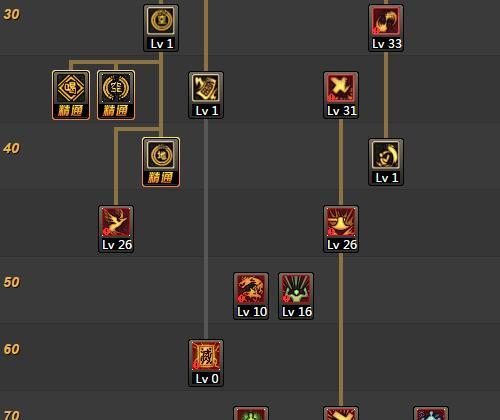The height and width of the screenshot is (420, 500).
Task: Click the level 50 row marker
Action: coord(11,282)
